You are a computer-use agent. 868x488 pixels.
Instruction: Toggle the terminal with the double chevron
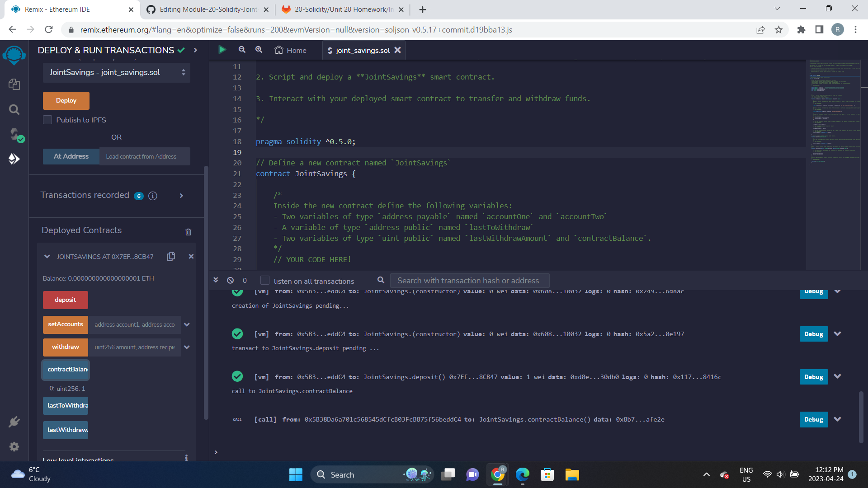[x=216, y=280]
